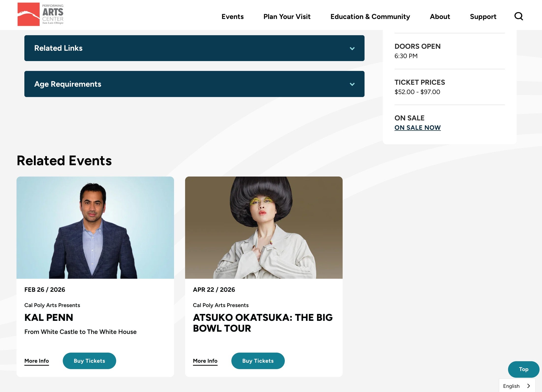542x392 pixels.
Task: Open the Education & Community menu
Action: pos(370,16)
